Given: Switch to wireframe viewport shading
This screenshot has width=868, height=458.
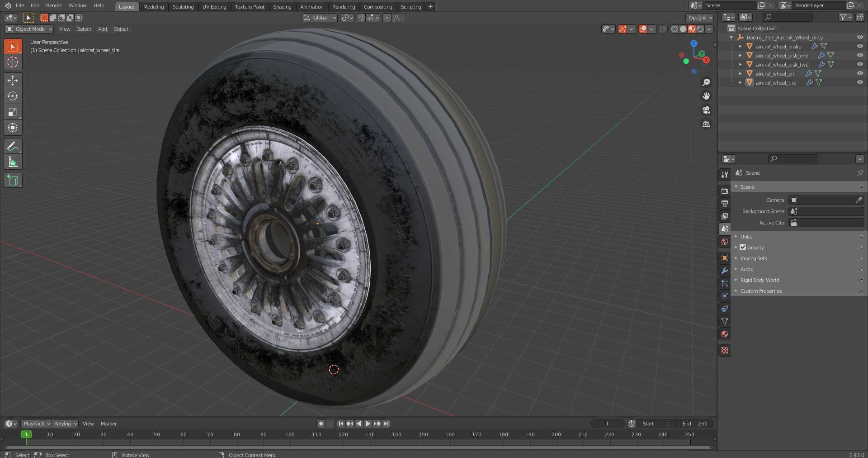Looking at the screenshot, I should [x=674, y=29].
